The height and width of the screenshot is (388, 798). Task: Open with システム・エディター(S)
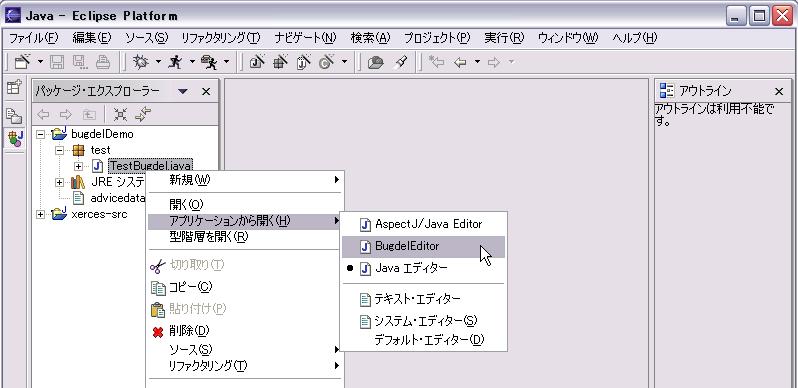(x=423, y=321)
